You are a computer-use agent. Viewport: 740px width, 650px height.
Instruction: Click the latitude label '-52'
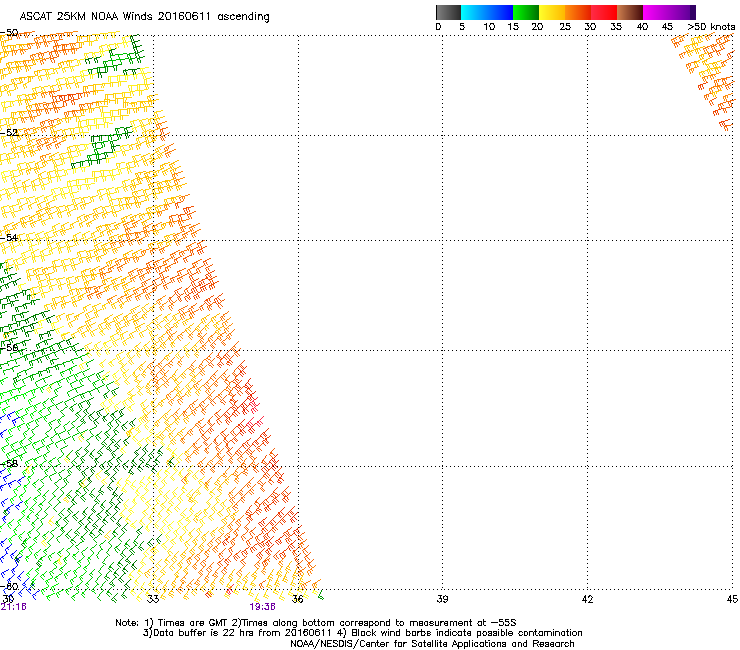(x=9, y=133)
